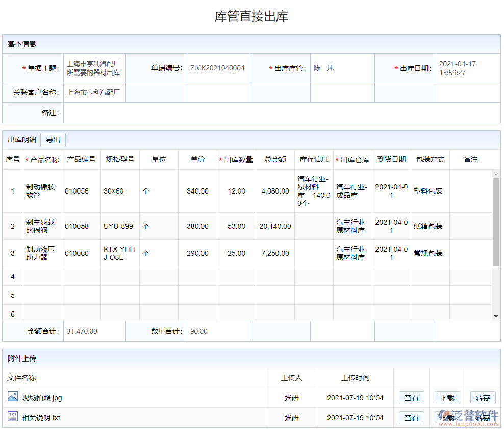Open the 现场拍照.jpg file name
The image size is (504, 432).
[42, 398]
